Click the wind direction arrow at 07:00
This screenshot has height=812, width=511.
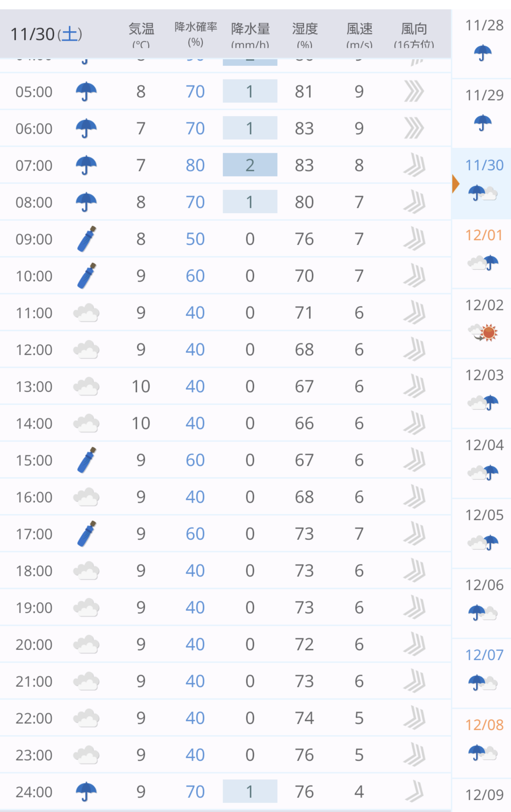[414, 165]
